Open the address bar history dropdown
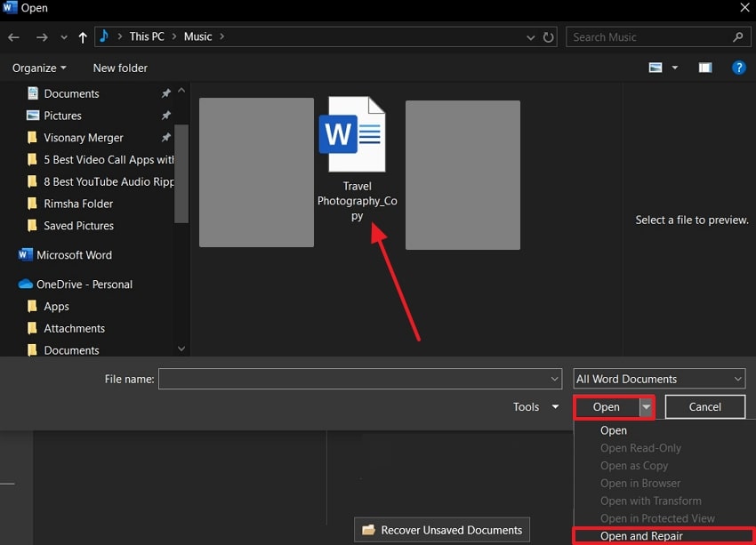The width and height of the screenshot is (756, 545). click(530, 37)
